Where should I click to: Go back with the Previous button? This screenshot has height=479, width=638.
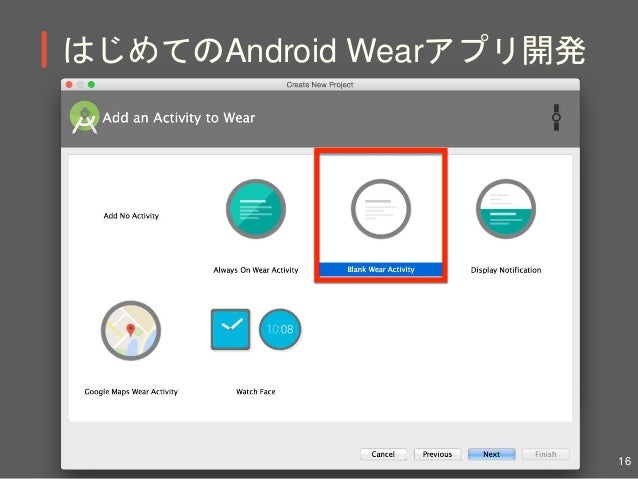437,454
